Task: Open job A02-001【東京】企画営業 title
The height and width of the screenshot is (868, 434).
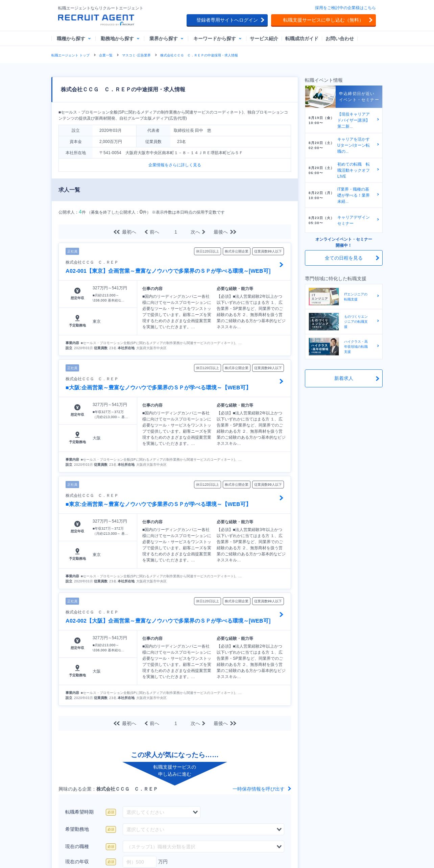Action: 168,271
